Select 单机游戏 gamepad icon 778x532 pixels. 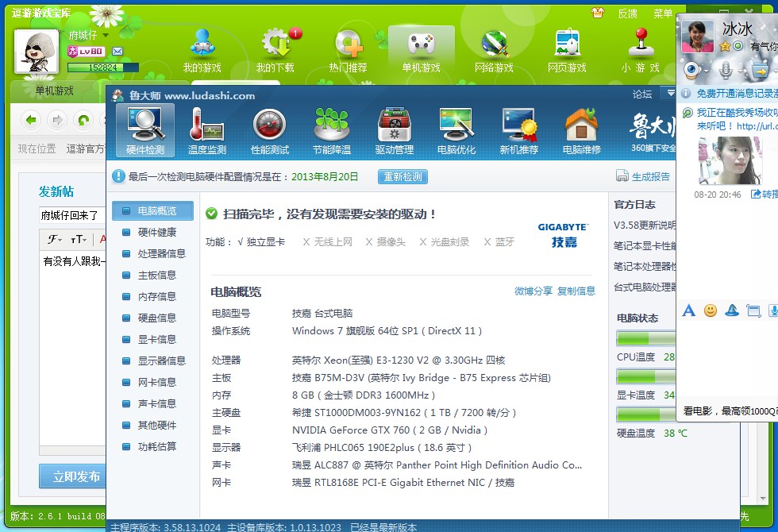tap(422, 51)
